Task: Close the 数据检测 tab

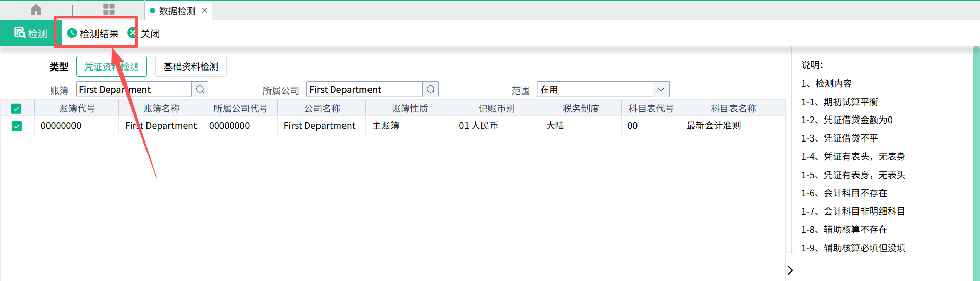Action: point(205,10)
